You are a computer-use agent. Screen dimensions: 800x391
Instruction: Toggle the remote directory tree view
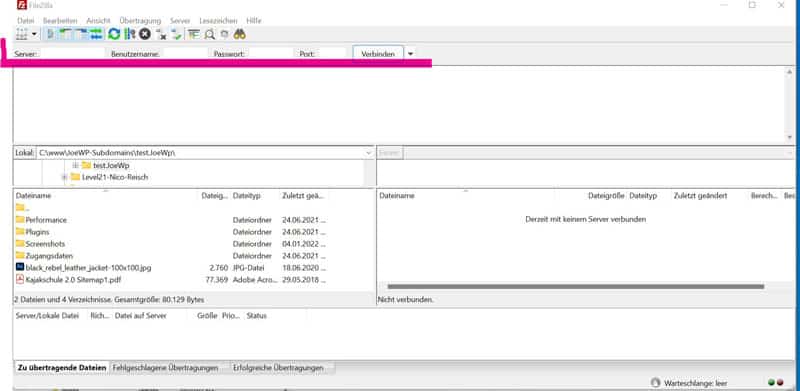tap(81, 34)
